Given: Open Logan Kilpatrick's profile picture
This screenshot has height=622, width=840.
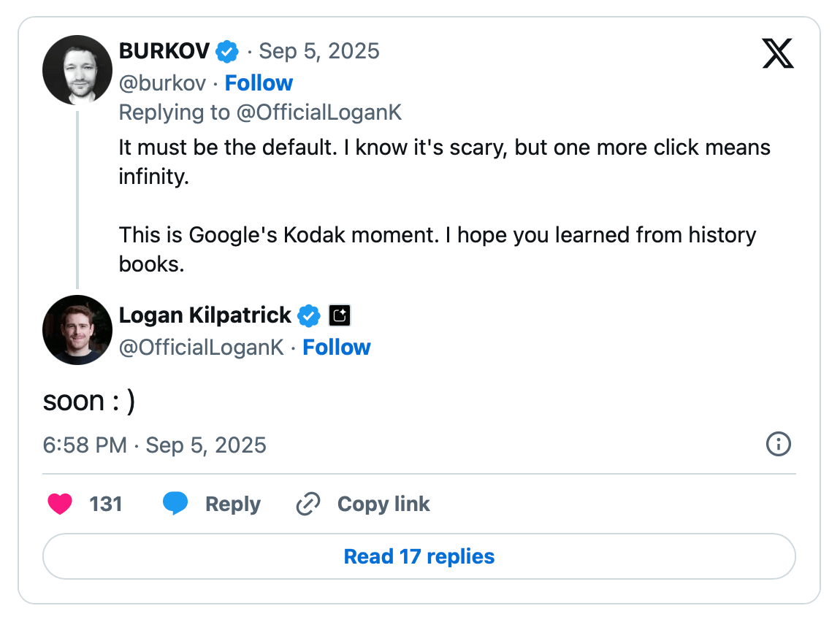Looking at the screenshot, I should point(77,330).
